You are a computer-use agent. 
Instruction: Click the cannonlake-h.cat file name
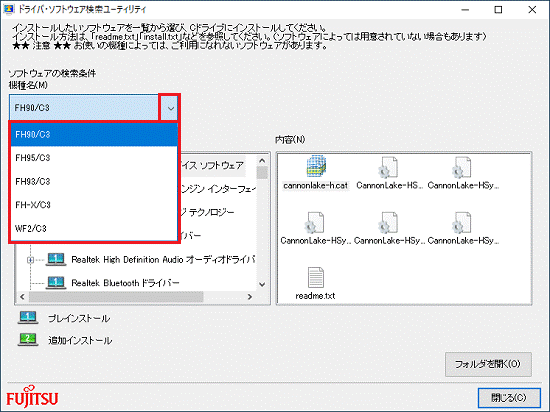[x=316, y=185]
